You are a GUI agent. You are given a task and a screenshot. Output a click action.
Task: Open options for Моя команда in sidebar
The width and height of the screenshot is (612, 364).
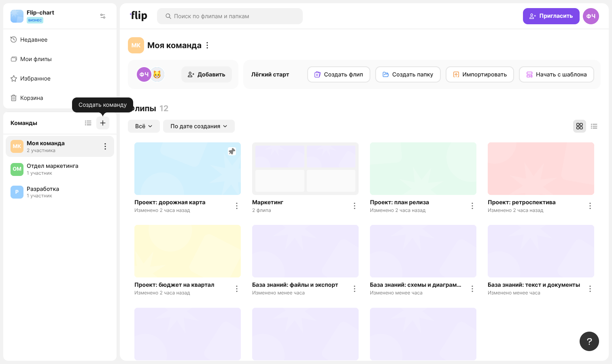[x=105, y=146]
